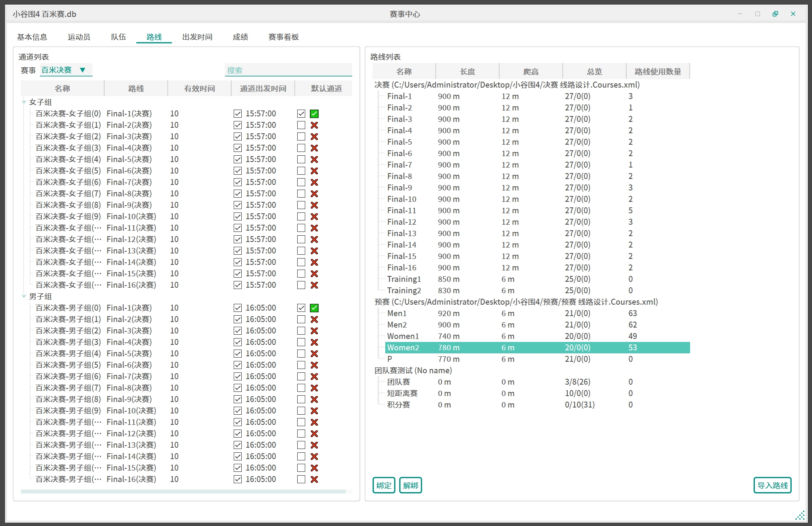Click the 导入路线 button
This screenshot has width=812, height=526.
tap(772, 485)
